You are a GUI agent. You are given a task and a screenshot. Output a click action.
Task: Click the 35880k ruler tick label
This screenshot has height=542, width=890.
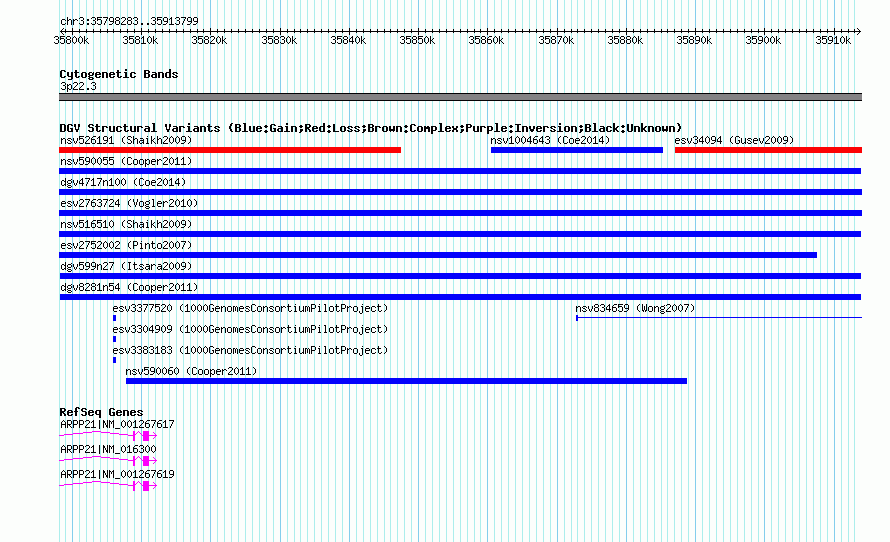pos(625,40)
